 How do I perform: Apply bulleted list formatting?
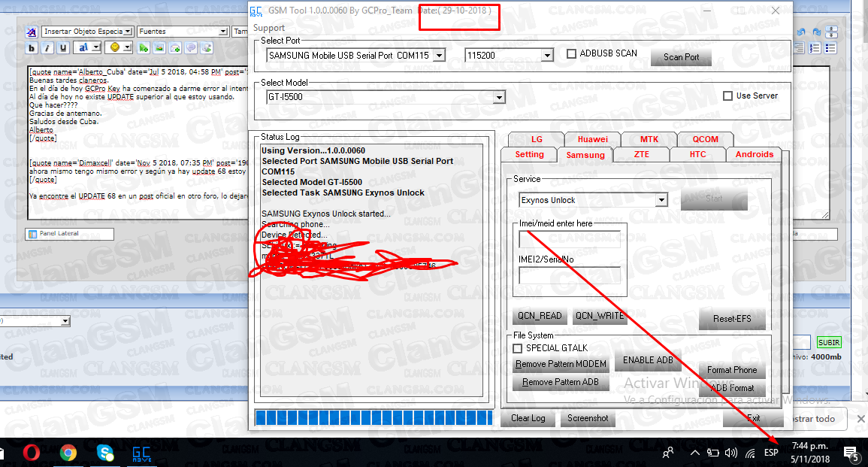click(830, 47)
